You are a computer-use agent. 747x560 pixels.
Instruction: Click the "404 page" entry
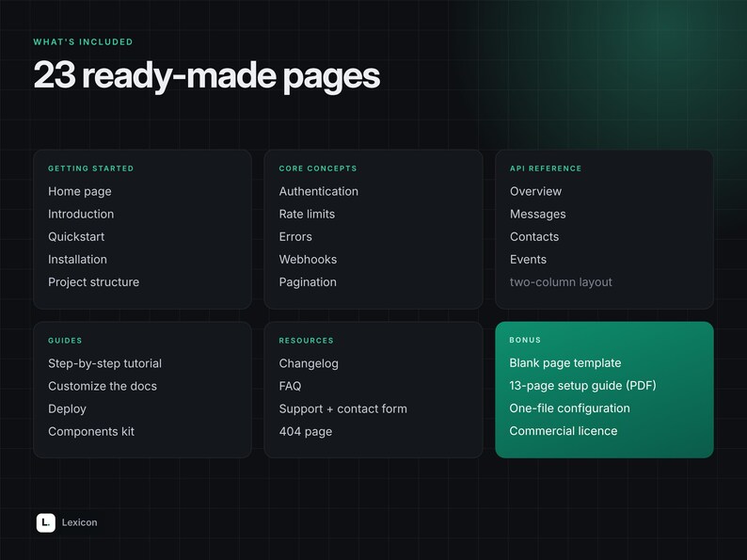[x=306, y=432]
